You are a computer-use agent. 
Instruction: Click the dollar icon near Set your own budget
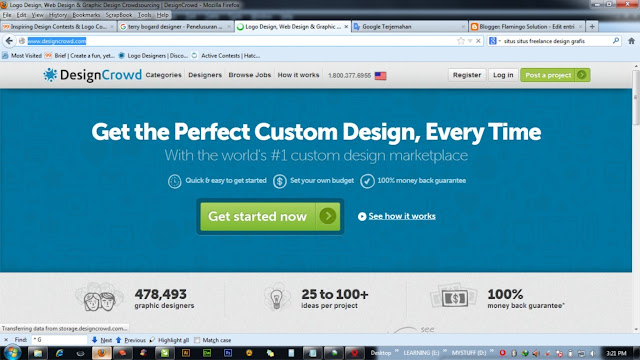point(280,181)
